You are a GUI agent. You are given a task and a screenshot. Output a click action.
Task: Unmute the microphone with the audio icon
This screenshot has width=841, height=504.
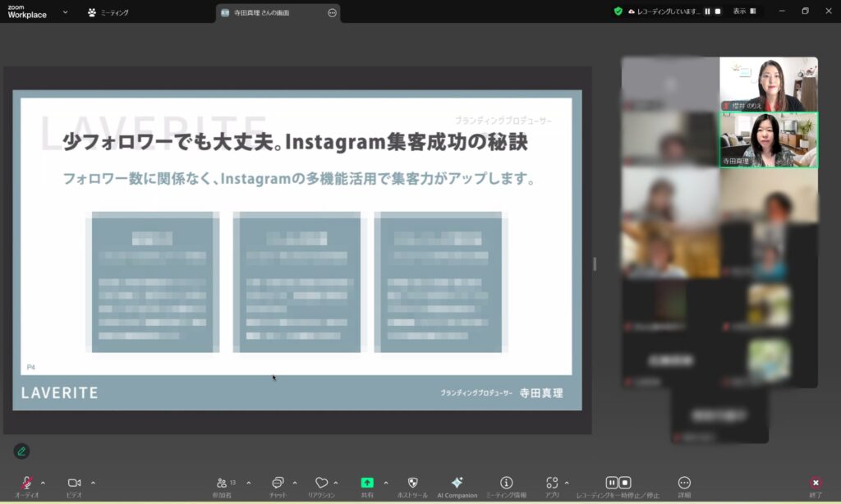point(26,483)
